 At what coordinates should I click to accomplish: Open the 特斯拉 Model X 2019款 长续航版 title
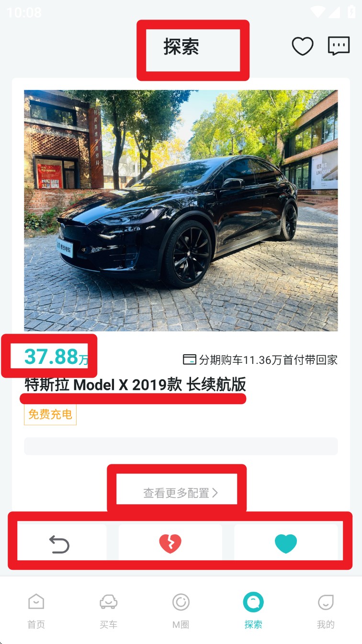pos(136,384)
